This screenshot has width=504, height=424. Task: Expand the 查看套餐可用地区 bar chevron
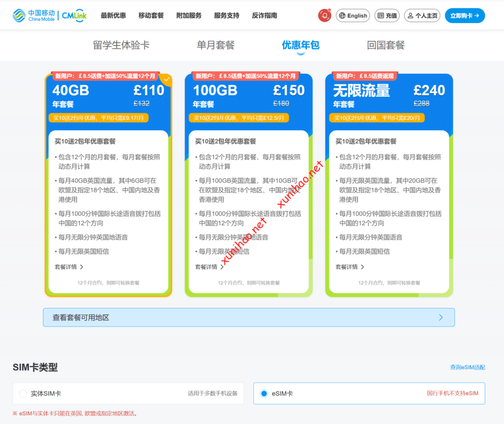441,318
